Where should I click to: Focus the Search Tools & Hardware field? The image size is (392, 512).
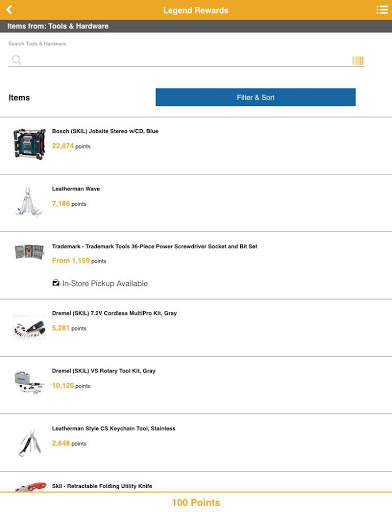click(186, 60)
